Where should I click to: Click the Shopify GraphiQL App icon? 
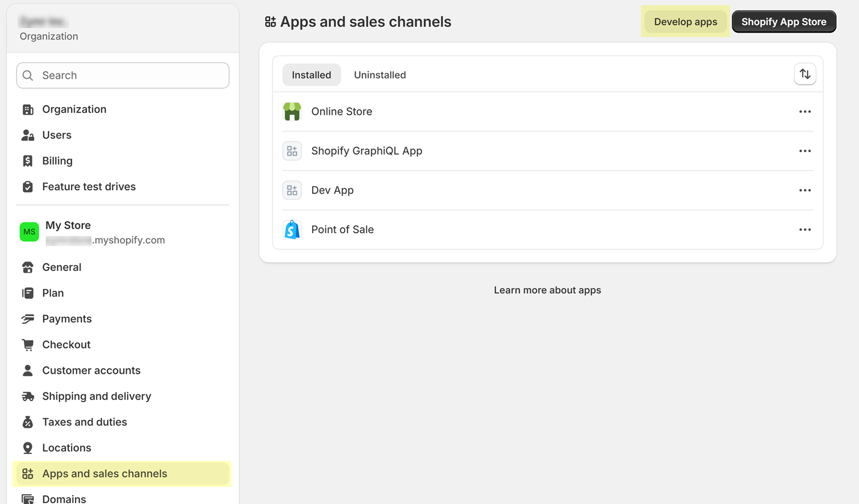[292, 151]
